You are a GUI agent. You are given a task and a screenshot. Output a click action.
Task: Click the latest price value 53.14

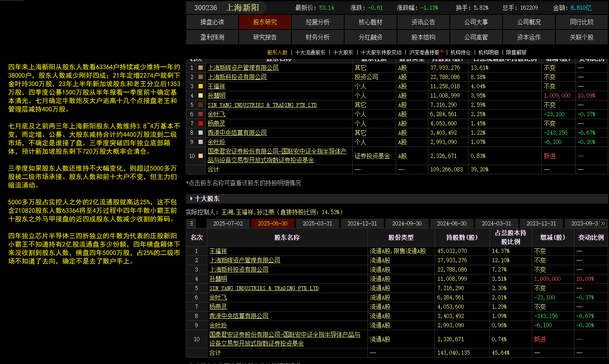(x=326, y=8)
